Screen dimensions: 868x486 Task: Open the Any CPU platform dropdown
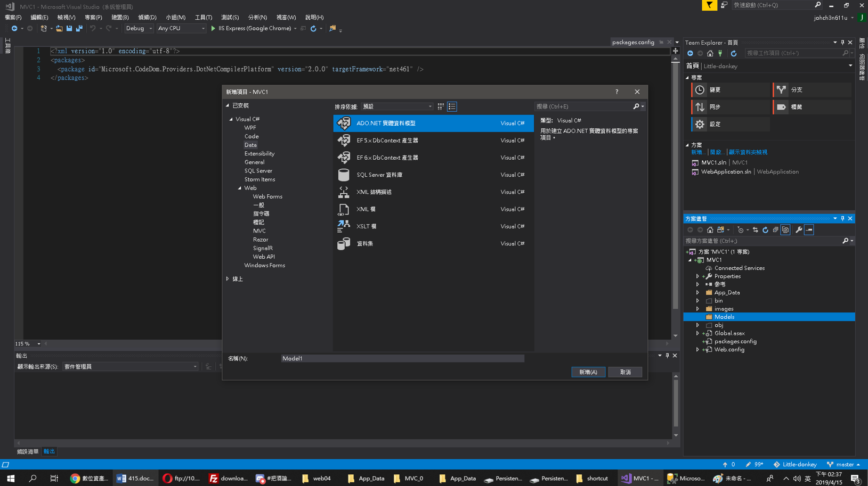point(181,28)
